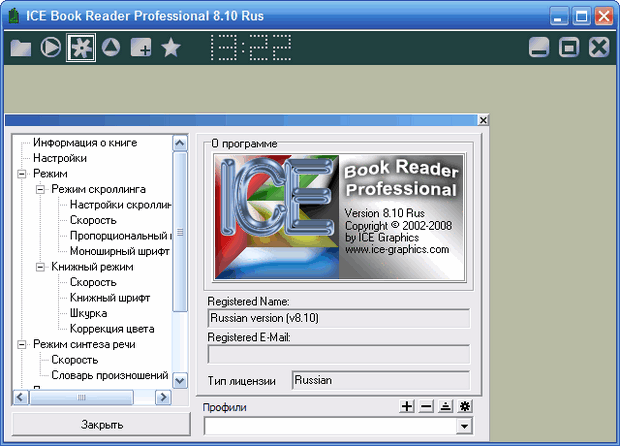Click tree scrollbar down arrow
Screen dimensions: 620x446
(180, 381)
